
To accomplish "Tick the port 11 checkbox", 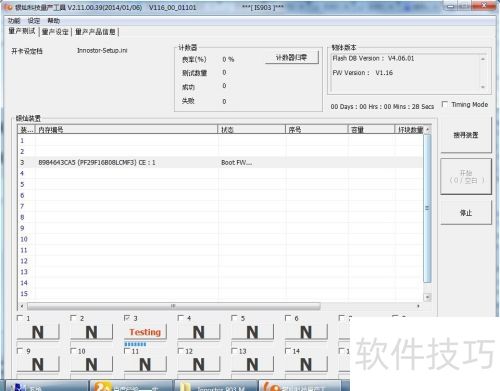I will point(127,351).
